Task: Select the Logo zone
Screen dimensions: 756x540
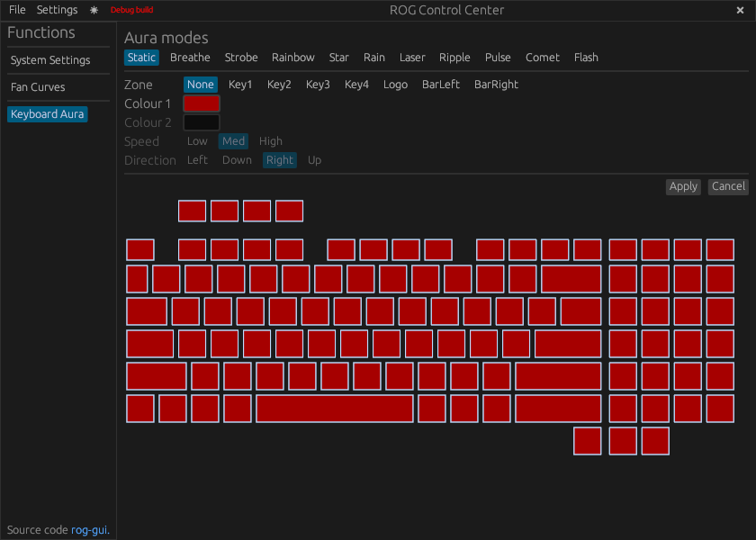Action: click(x=395, y=85)
